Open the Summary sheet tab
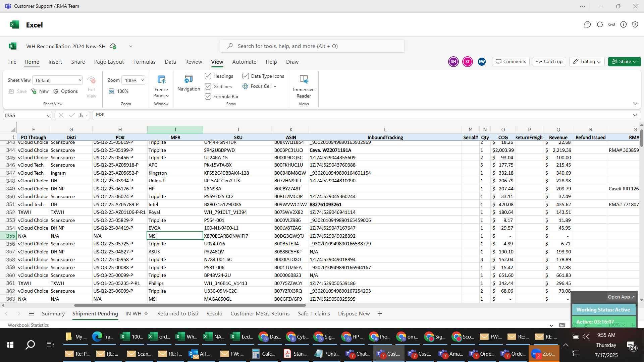This screenshot has height=362, width=644. click(x=53, y=314)
